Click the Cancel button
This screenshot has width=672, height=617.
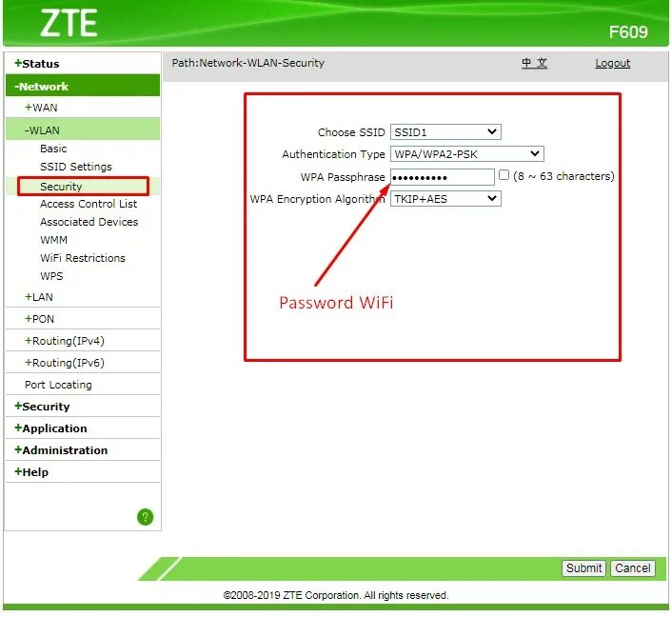[x=633, y=568]
